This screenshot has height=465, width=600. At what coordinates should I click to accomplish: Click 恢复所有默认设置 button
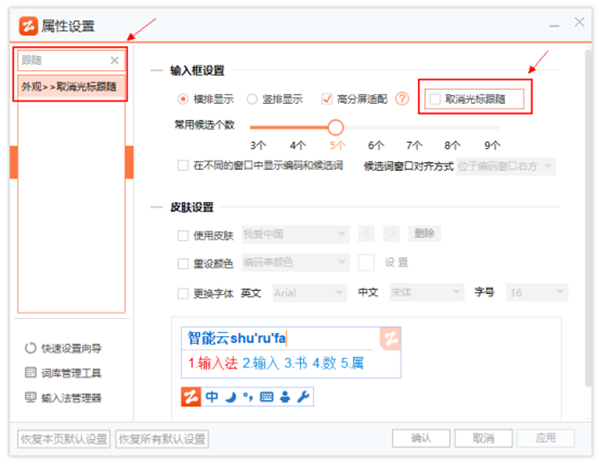pyautogui.click(x=162, y=439)
